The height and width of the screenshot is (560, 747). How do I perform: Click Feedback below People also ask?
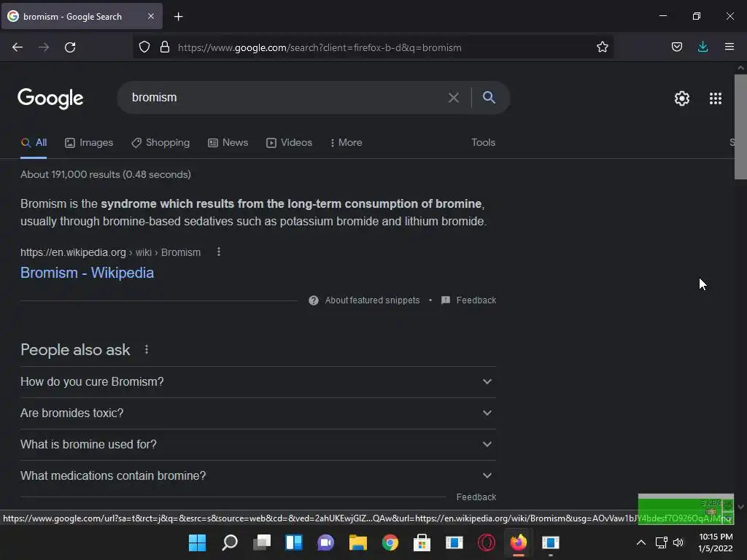[476, 497]
